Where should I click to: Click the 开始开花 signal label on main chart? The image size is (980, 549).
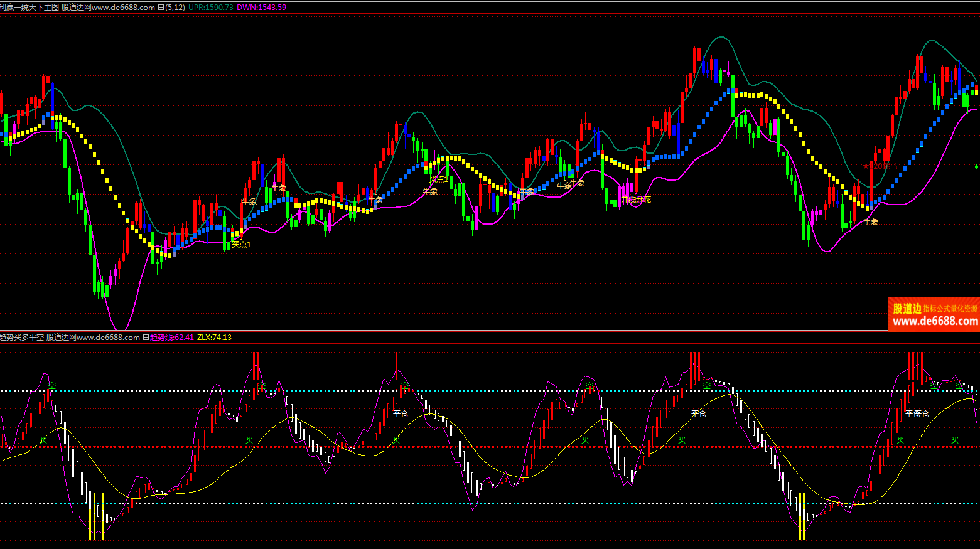[635, 200]
